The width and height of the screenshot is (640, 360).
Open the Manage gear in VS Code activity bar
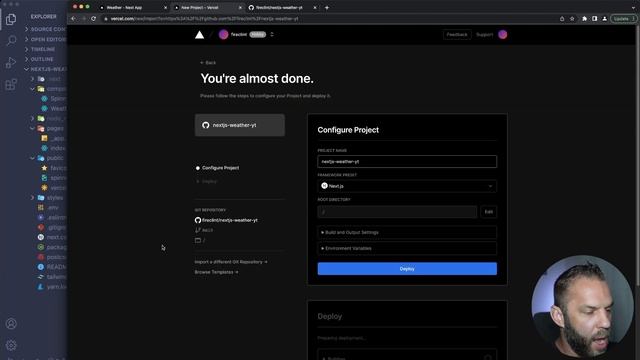coord(11,345)
